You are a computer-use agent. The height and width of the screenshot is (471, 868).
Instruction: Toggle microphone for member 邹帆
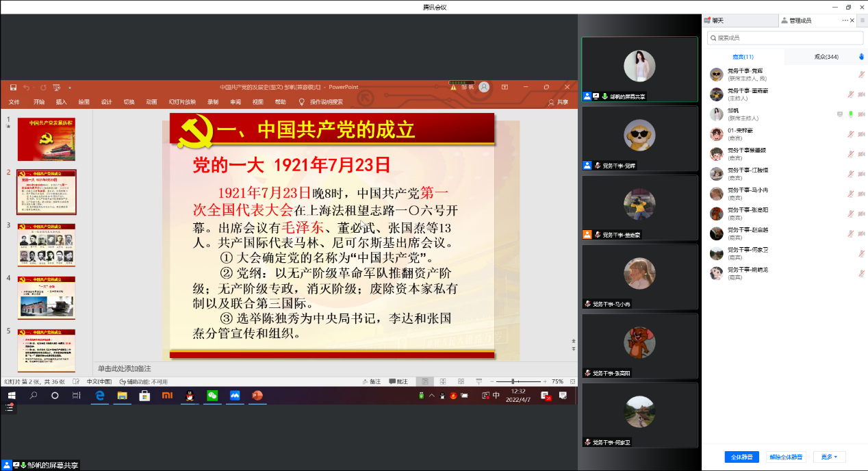tap(851, 114)
